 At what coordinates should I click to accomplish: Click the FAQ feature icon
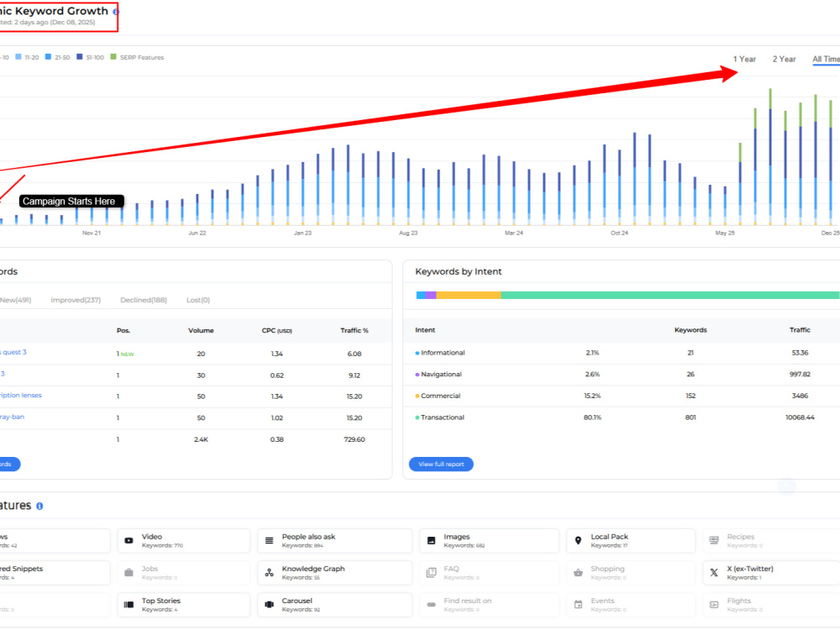tap(431, 573)
